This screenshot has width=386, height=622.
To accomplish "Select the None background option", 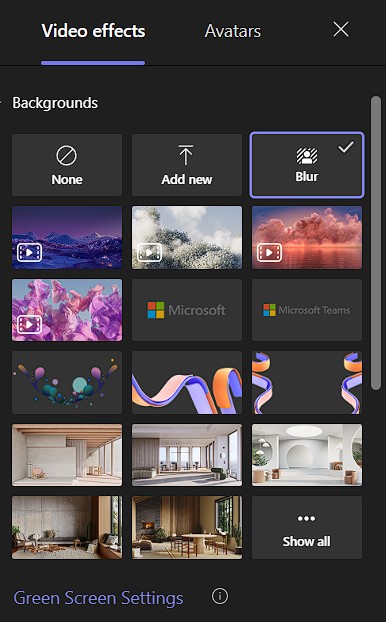I will coord(67,165).
